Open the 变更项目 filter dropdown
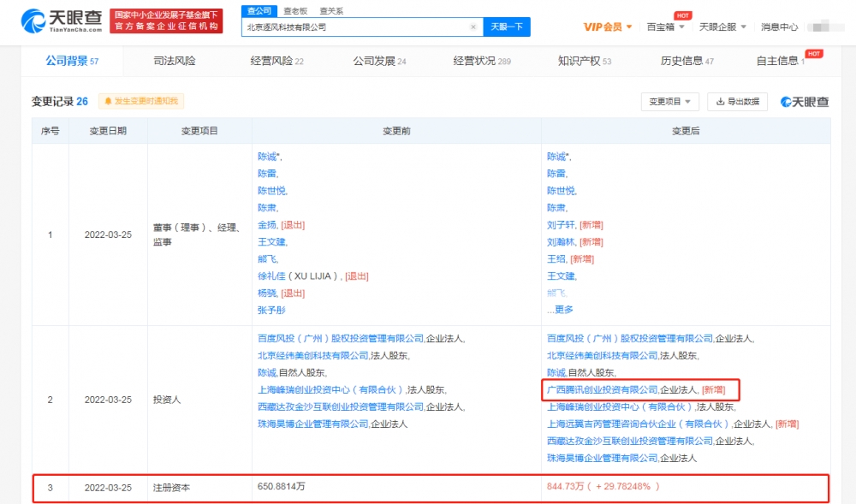Image resolution: width=856 pixels, height=504 pixels. point(669,102)
